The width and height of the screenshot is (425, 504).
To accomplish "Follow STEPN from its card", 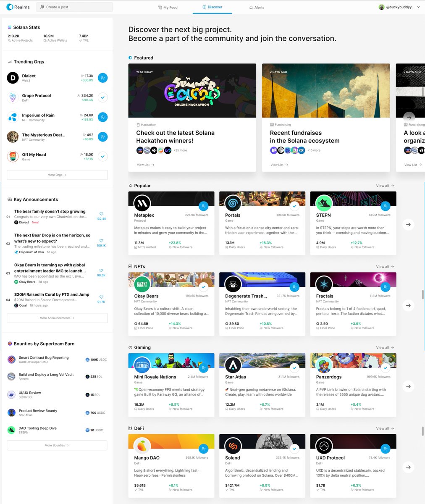I will point(385,206).
